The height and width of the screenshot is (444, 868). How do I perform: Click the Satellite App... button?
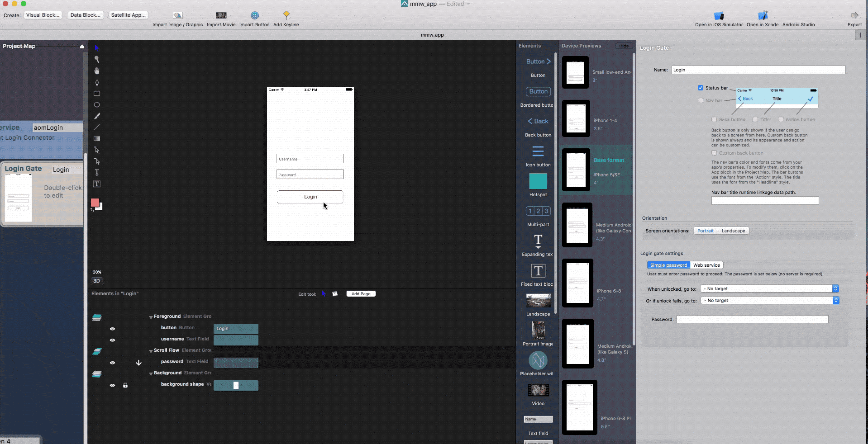coord(129,15)
